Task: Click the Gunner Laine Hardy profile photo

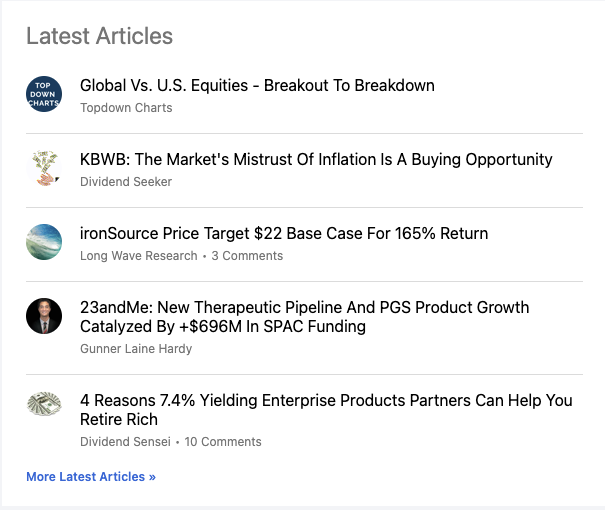Action: pyautogui.click(x=44, y=316)
